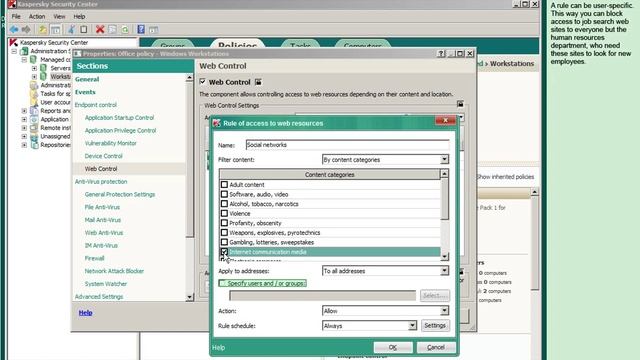The height and width of the screenshot is (360, 640).
Task: Open the File menu
Action: [16, 17]
